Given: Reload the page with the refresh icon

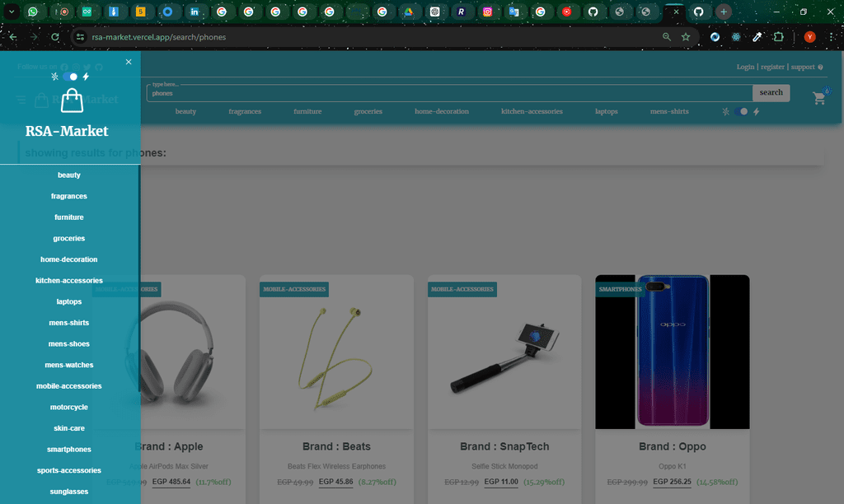Looking at the screenshot, I should pyautogui.click(x=55, y=37).
